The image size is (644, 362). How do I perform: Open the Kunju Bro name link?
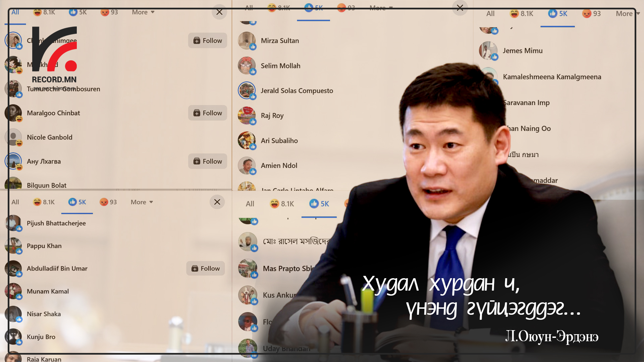pyautogui.click(x=41, y=337)
